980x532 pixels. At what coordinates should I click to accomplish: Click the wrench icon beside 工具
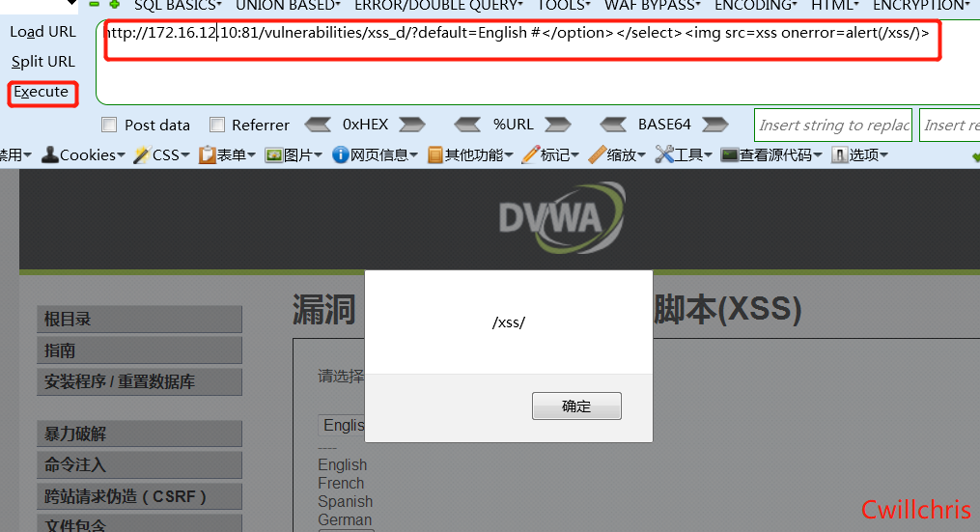(663, 155)
